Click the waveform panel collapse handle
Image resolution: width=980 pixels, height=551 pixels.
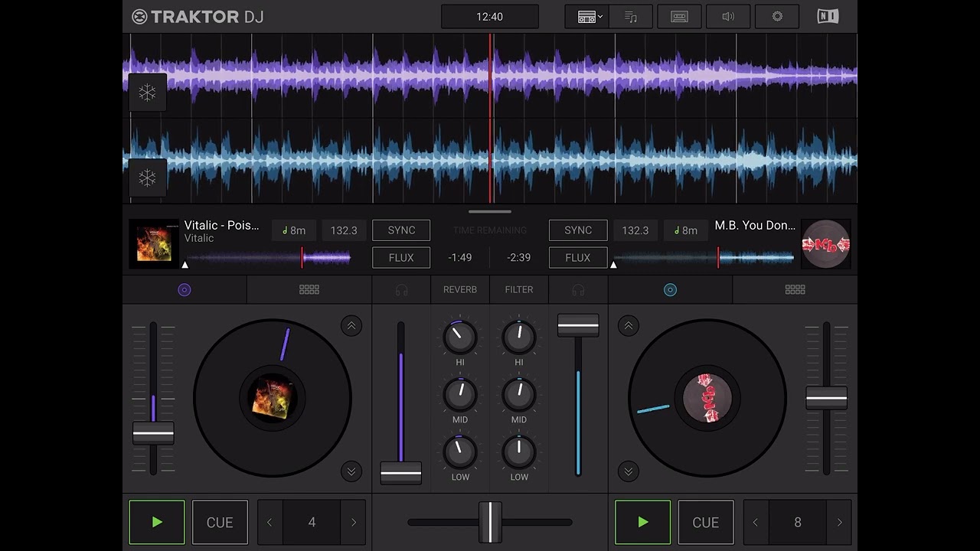[x=490, y=211]
